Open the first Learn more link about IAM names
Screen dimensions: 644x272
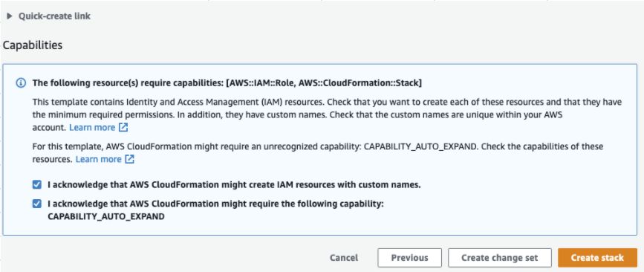(92, 127)
